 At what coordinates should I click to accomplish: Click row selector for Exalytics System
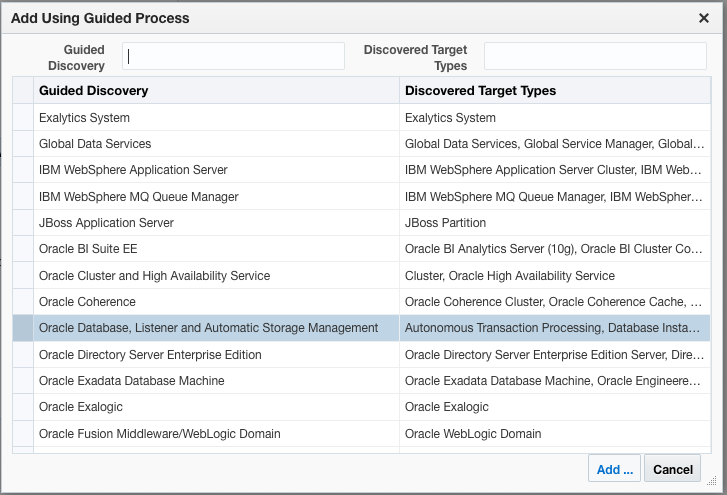[x=22, y=118]
